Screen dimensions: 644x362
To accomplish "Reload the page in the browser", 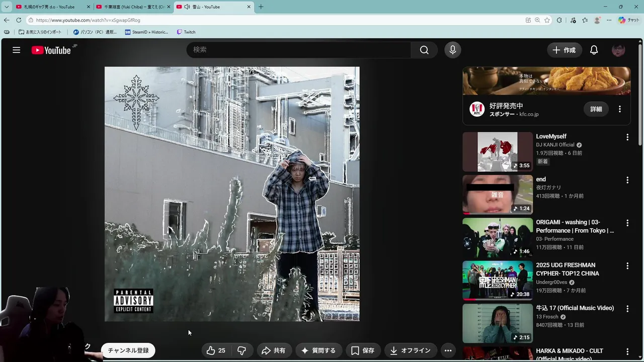I will tap(19, 20).
